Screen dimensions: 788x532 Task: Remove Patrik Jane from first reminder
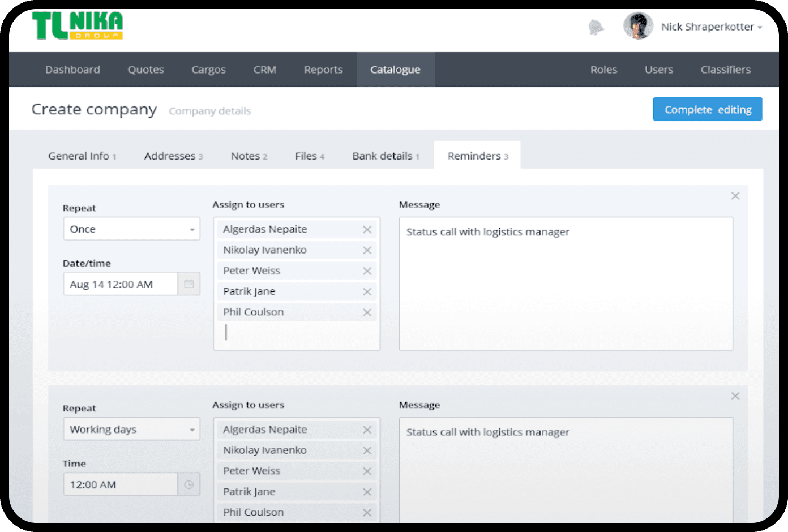coord(367,291)
